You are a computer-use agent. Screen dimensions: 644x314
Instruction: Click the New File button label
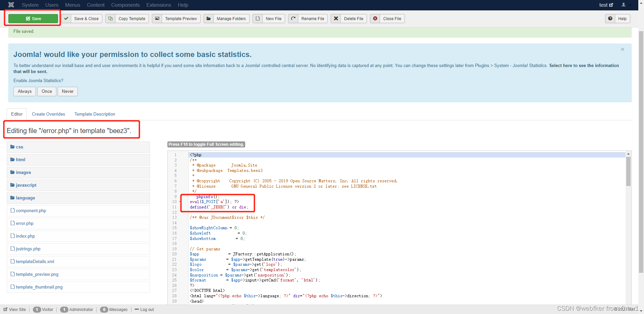click(x=273, y=18)
